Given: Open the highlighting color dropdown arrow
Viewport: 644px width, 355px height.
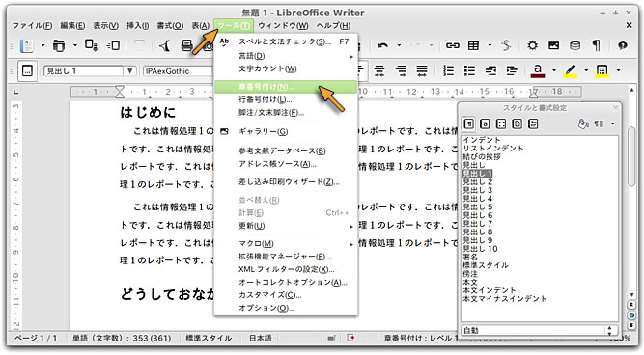Looking at the screenshot, I should [x=586, y=71].
